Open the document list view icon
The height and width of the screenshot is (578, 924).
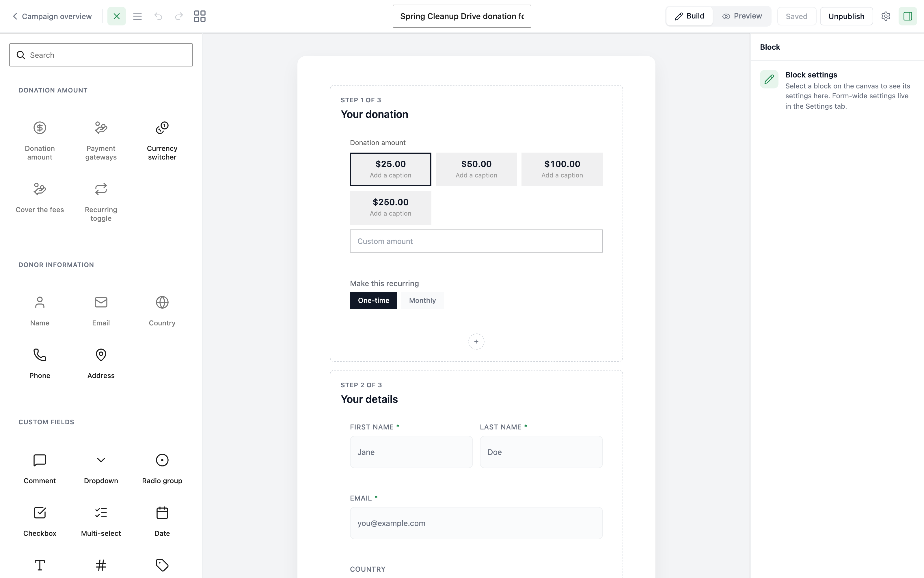click(x=137, y=16)
